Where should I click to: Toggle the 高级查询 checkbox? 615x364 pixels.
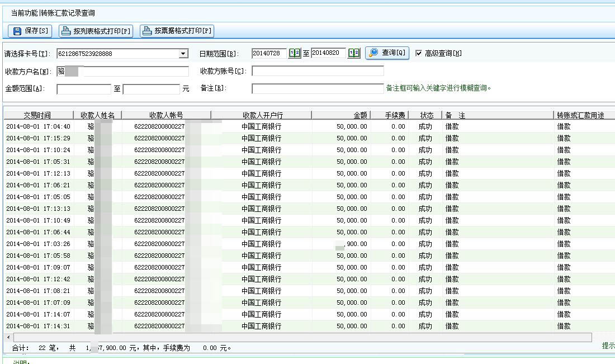[419, 53]
